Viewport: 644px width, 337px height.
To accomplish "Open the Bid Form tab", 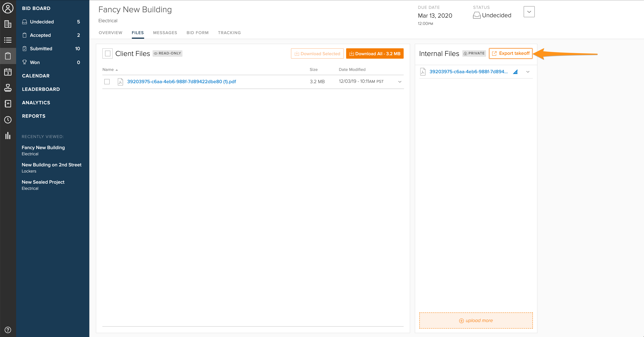I will (197, 33).
